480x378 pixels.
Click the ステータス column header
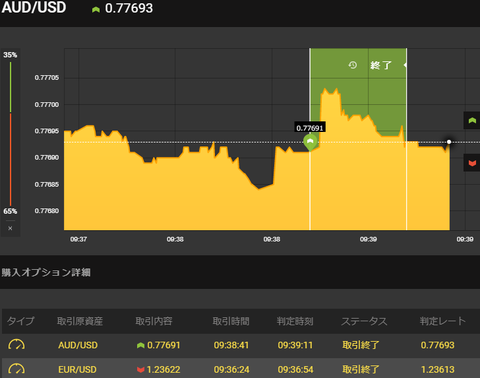coord(364,321)
